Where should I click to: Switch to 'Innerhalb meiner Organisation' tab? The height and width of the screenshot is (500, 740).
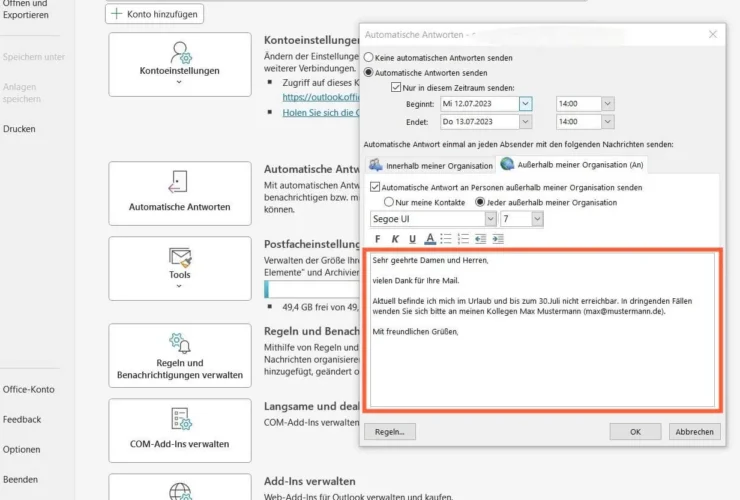coord(431,165)
